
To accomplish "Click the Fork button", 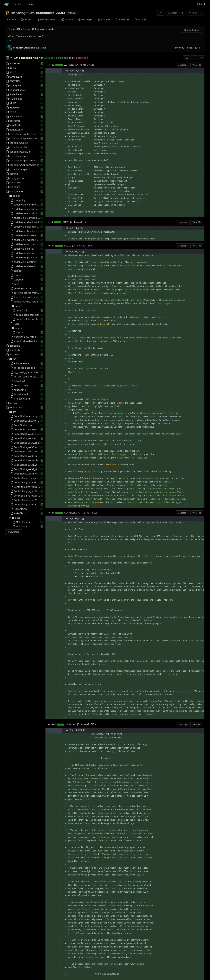I will click(x=192, y=13).
